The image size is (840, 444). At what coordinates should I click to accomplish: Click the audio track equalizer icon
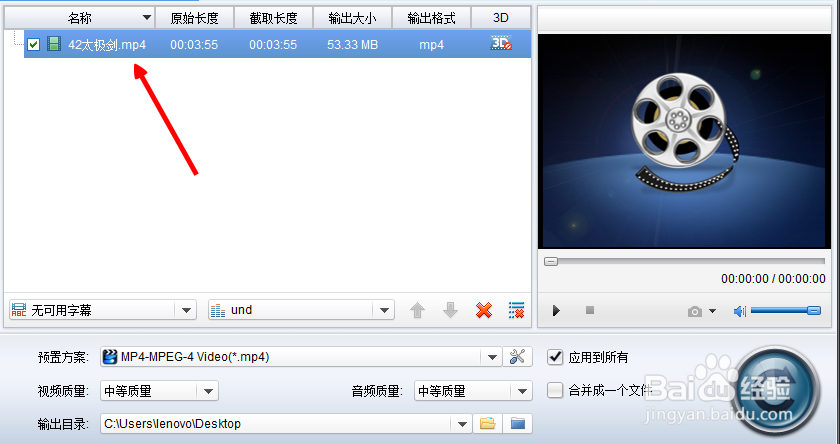pos(218,310)
